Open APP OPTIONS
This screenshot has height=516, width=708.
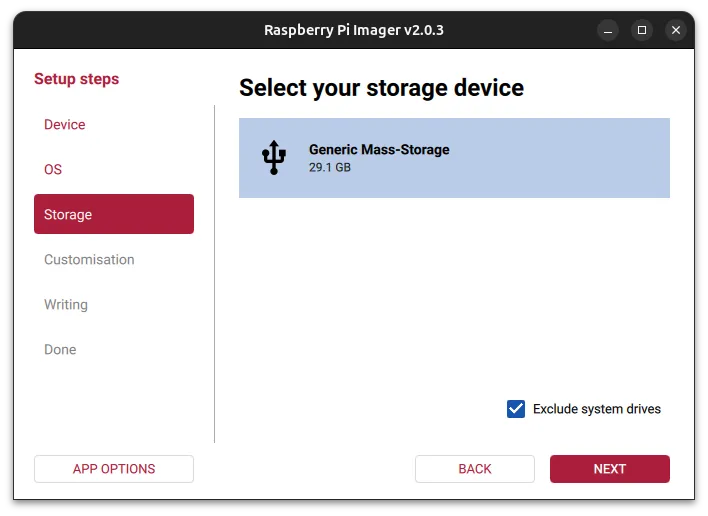click(114, 469)
